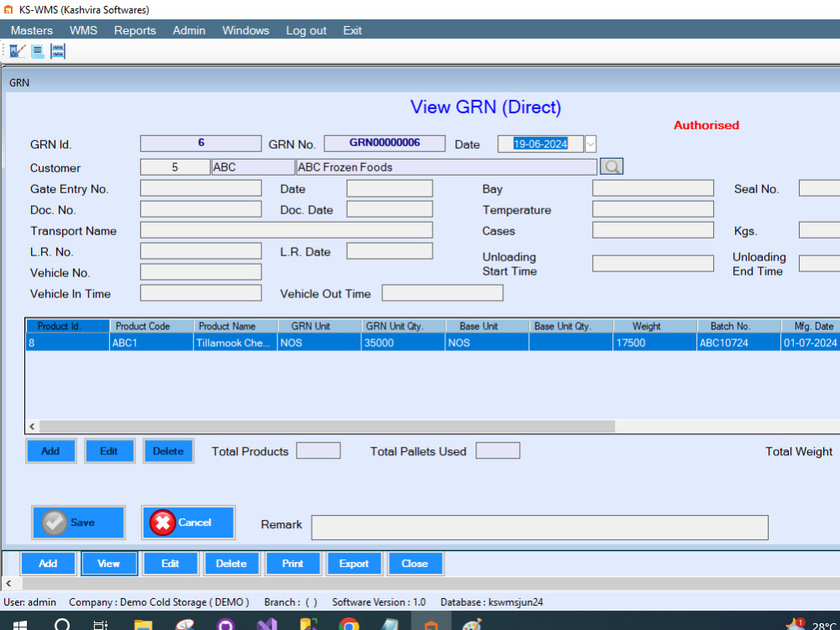Click the Temperature field

[x=653, y=209]
